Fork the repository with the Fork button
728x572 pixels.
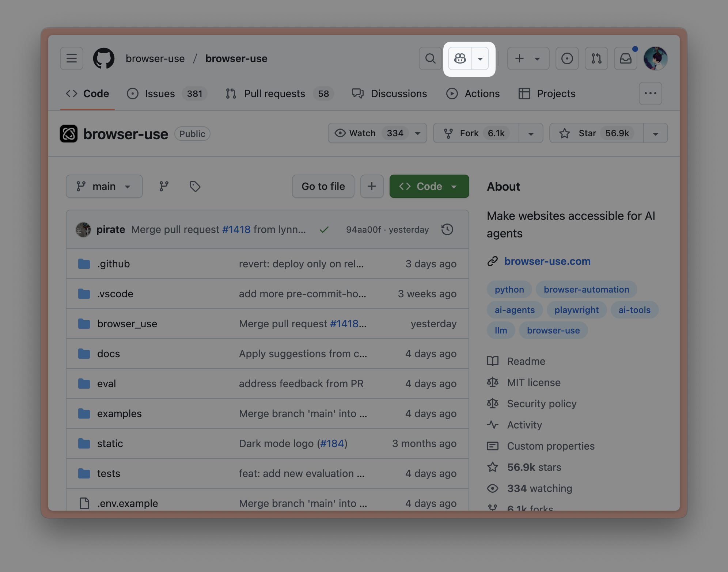476,133
